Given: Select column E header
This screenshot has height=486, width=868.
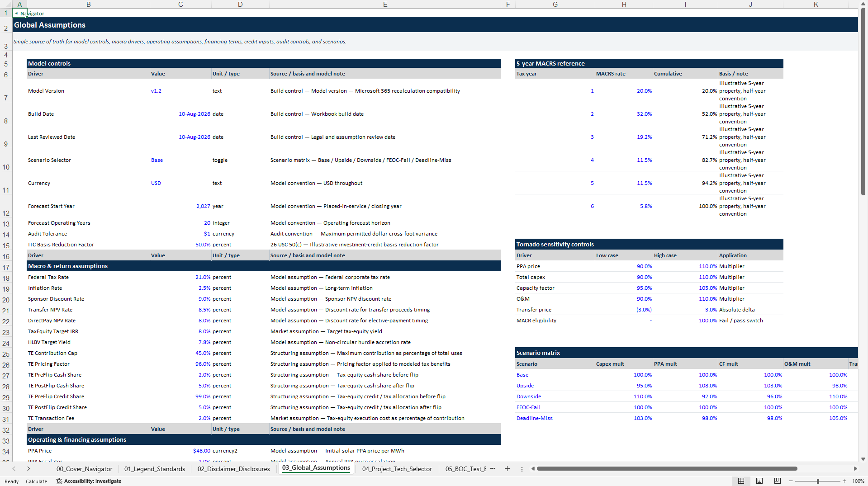Looking at the screenshot, I should pos(385,4).
